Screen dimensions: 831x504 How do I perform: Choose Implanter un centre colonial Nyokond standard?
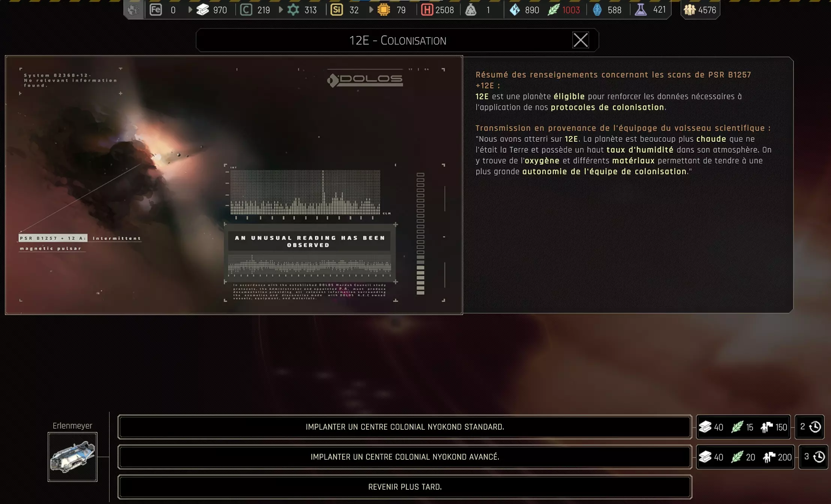coord(405,427)
